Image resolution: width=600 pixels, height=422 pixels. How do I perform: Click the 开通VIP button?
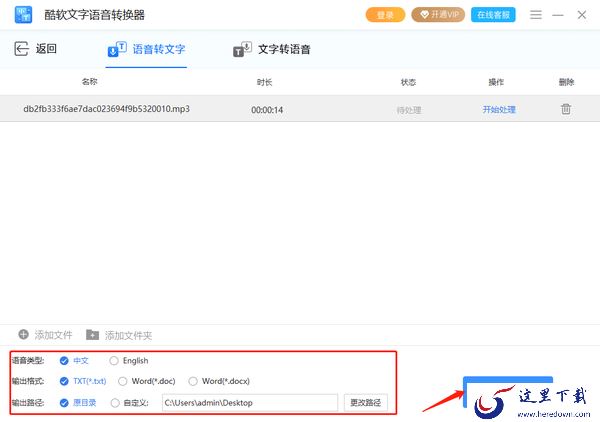(438, 15)
